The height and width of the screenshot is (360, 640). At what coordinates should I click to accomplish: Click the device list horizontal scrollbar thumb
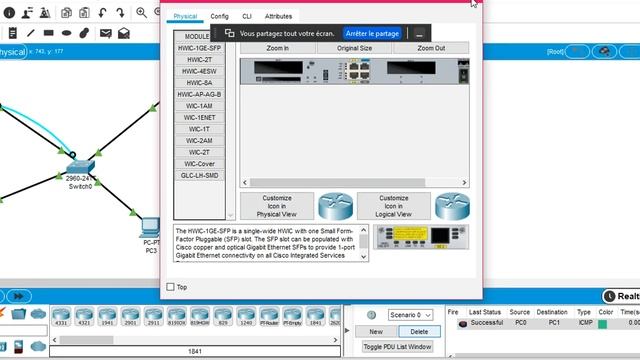tap(87, 340)
